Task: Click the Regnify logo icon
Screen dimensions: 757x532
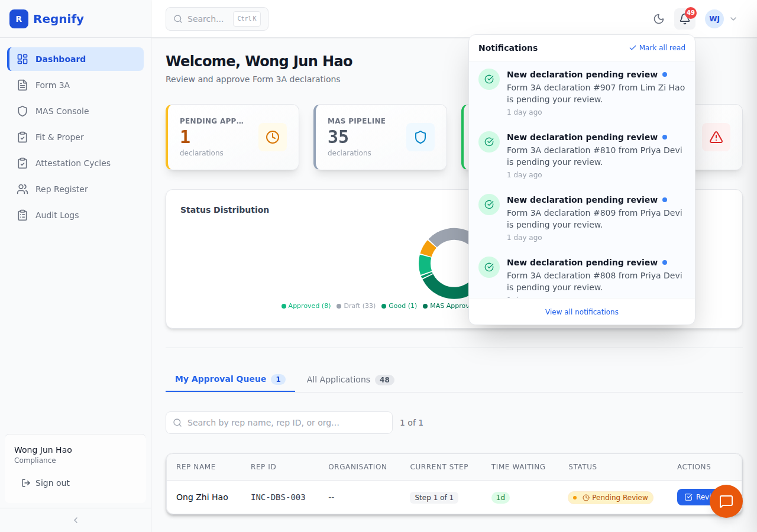Action: click(19, 19)
